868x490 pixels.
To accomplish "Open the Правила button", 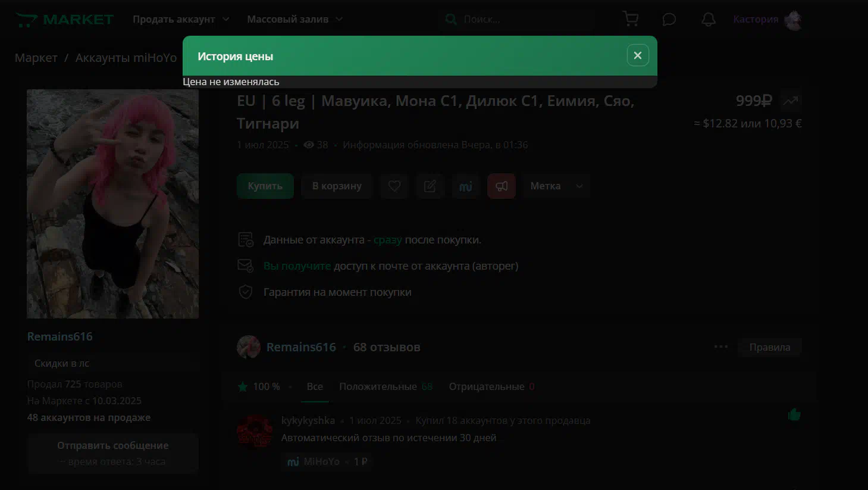I will pos(770,347).
